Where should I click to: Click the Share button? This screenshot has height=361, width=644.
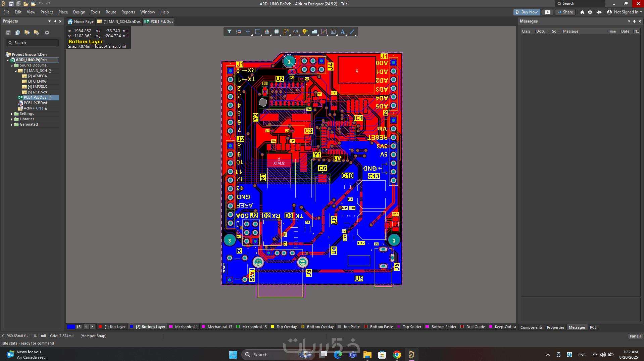coord(565,12)
